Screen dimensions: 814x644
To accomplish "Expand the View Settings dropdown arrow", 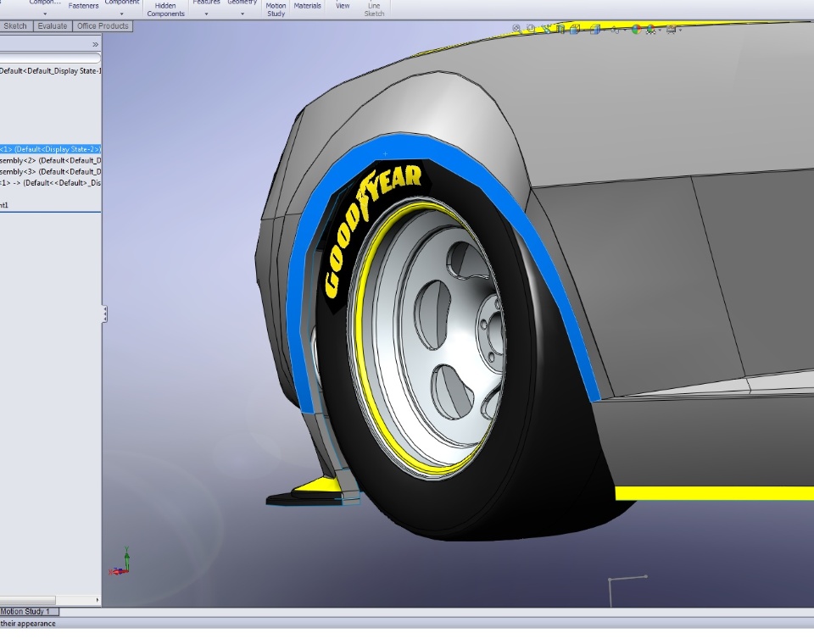I will (680, 31).
